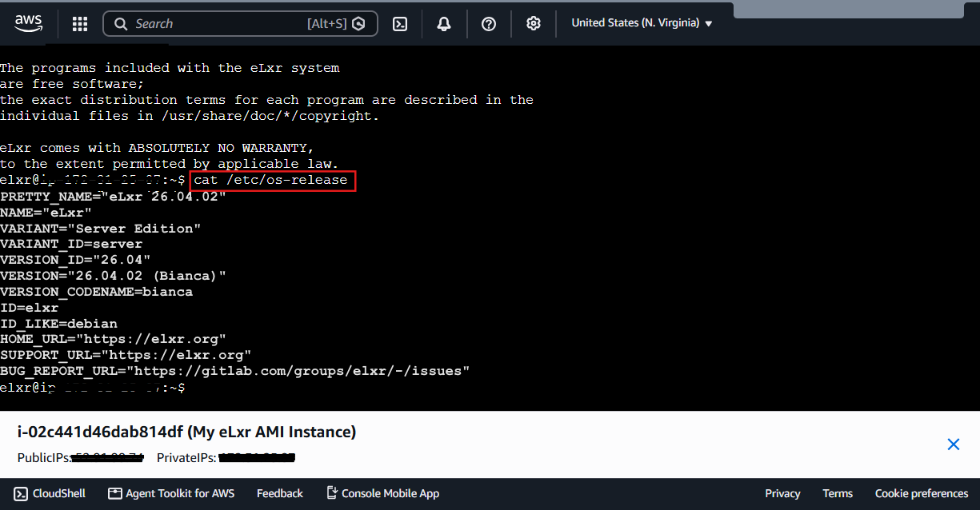Click the instance ID heading i-02c441d46dab814df
Viewport: 980px width, 510px height.
pyautogui.click(x=186, y=432)
